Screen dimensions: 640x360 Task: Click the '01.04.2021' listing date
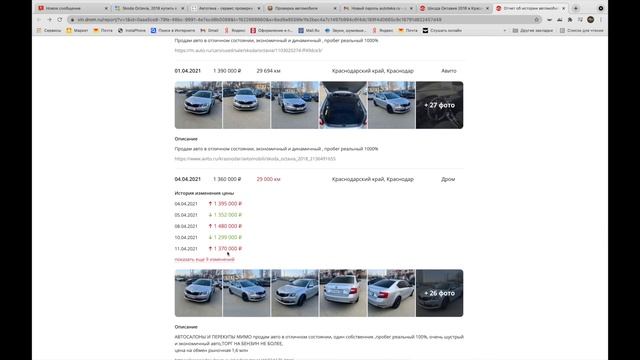tap(188, 71)
